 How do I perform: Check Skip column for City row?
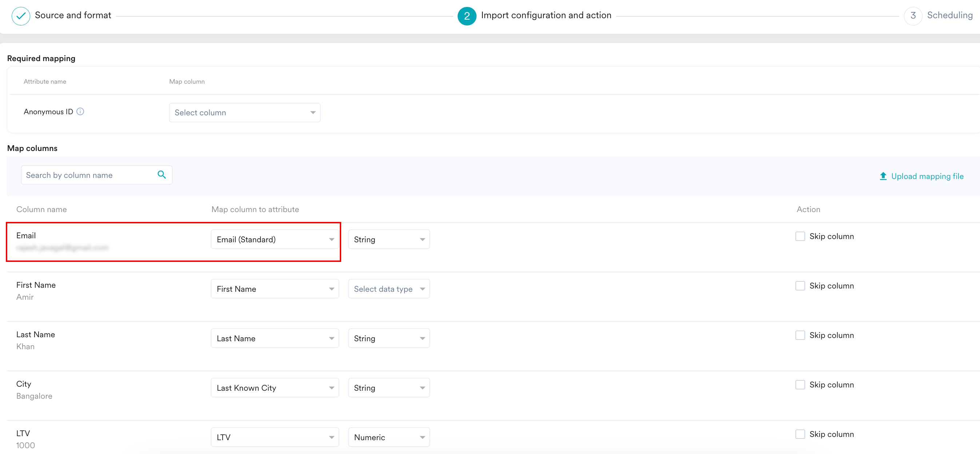(800, 385)
